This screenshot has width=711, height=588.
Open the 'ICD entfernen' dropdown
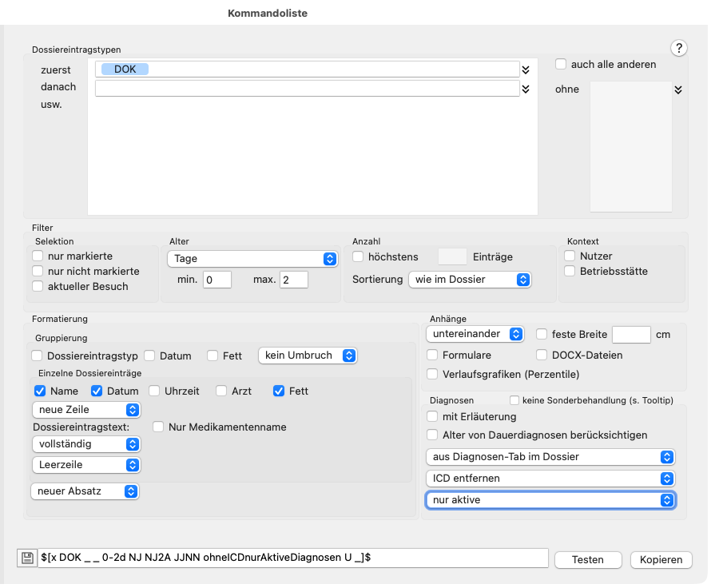(551, 479)
